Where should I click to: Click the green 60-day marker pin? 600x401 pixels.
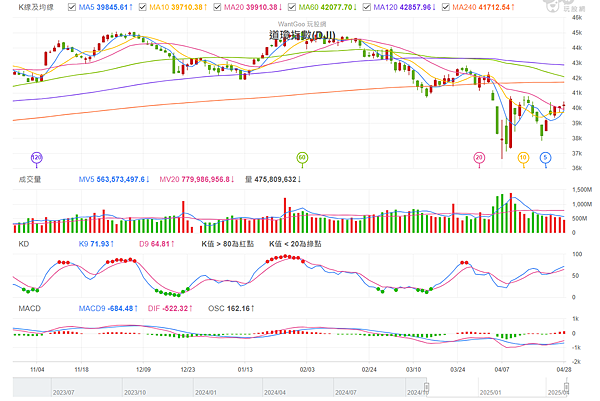[x=302, y=158]
